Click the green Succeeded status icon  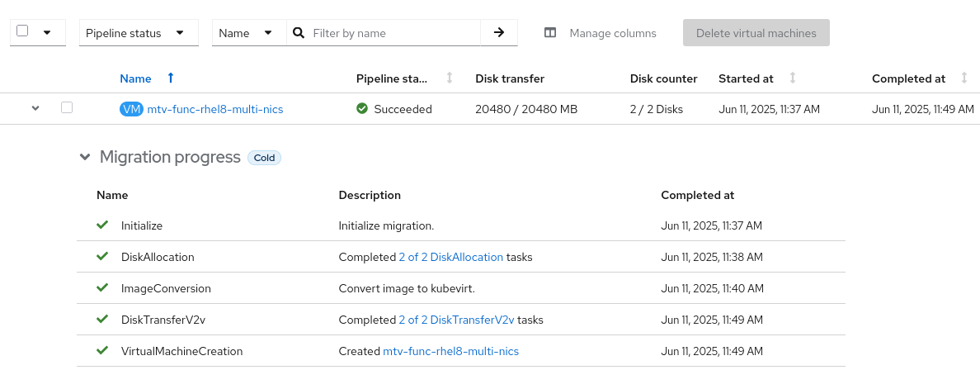click(x=362, y=109)
